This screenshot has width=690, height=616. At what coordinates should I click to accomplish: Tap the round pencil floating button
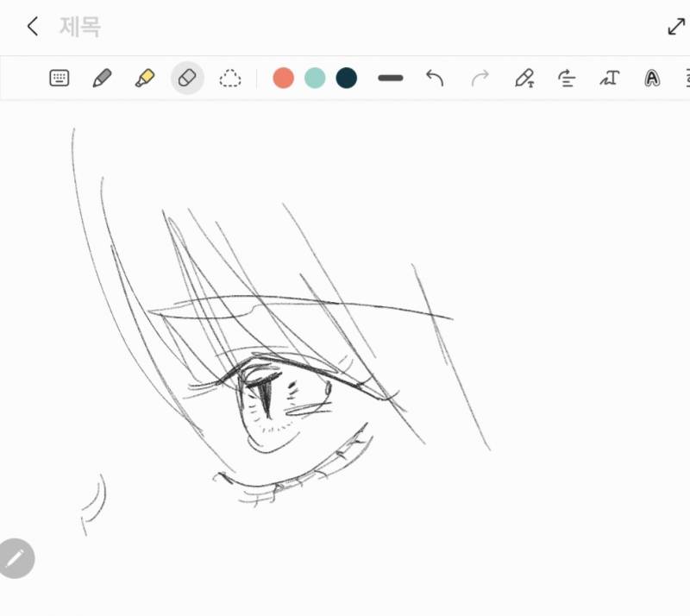coord(16,558)
